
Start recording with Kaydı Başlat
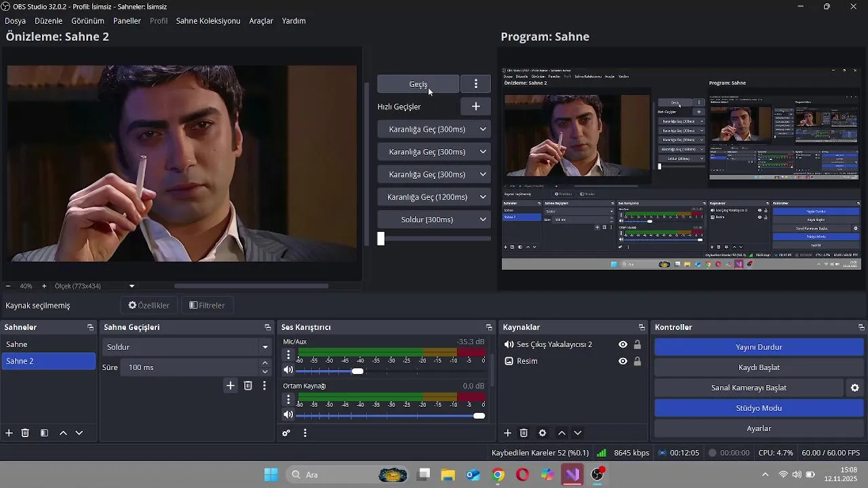tap(759, 367)
